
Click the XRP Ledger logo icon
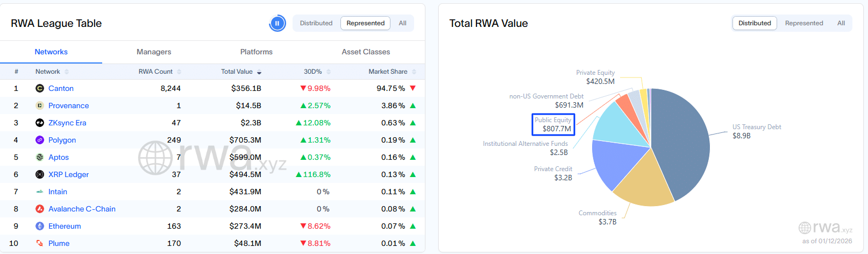pyautogui.click(x=40, y=174)
